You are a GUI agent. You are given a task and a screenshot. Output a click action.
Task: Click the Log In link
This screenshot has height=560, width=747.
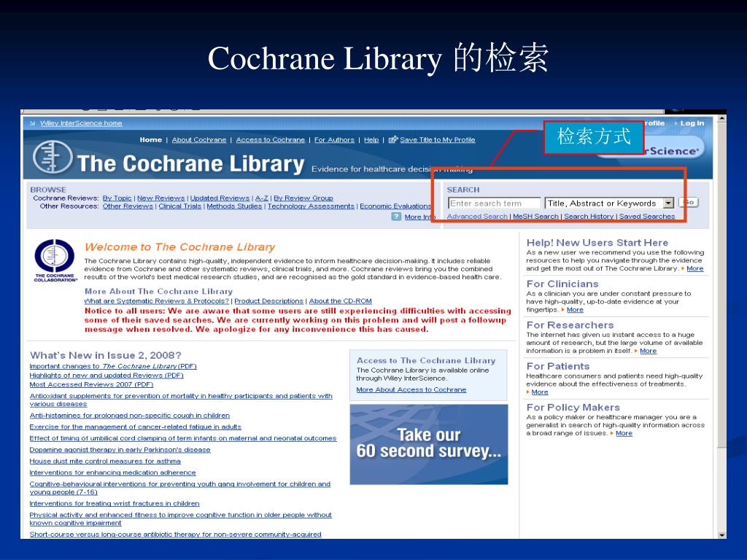pyautogui.click(x=692, y=122)
